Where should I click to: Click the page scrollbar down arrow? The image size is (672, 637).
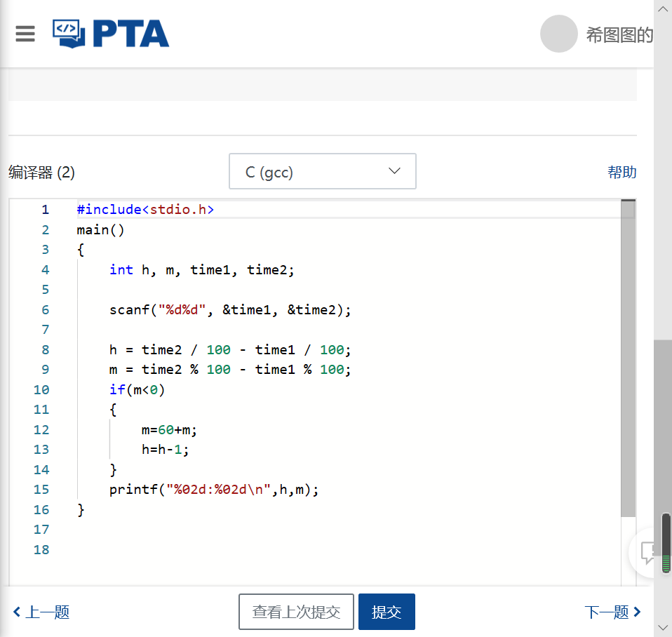[663, 627]
